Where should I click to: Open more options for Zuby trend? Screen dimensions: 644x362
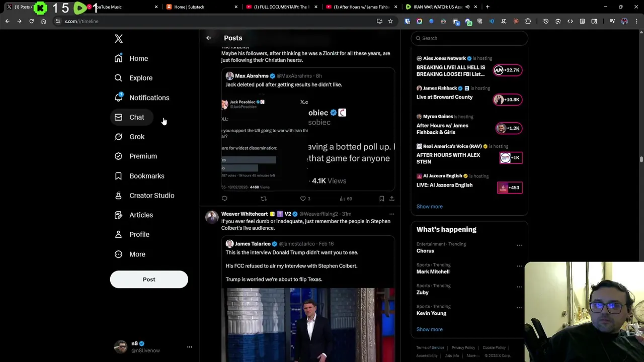(519, 287)
